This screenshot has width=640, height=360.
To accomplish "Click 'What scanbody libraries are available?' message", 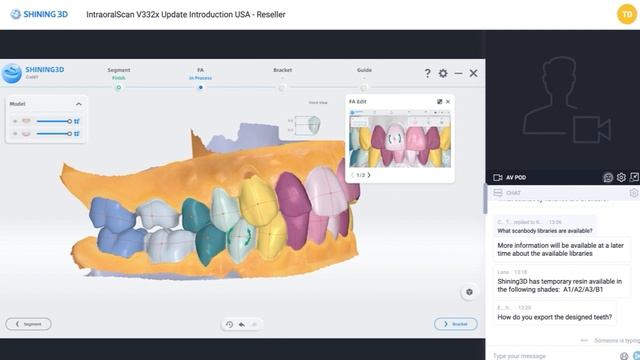I will (544, 231).
